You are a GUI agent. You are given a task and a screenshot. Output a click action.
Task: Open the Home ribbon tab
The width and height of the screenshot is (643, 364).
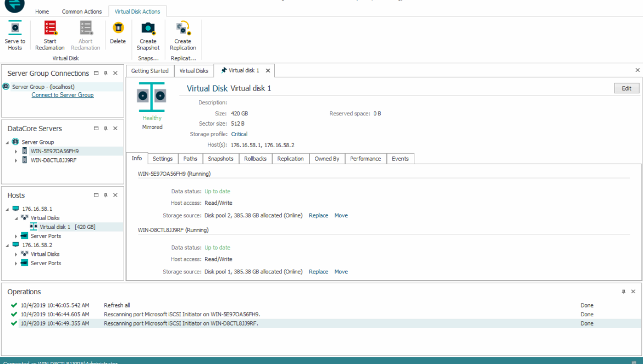(x=42, y=12)
